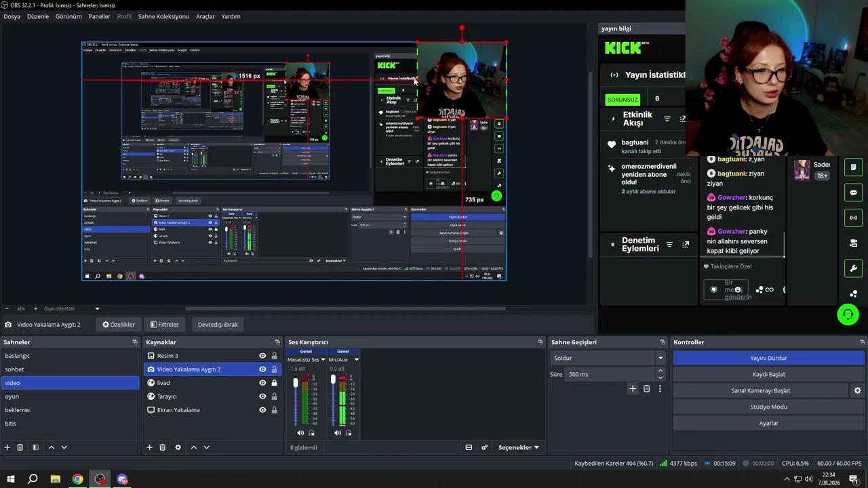Open the Görünüm menu
Image resolution: width=868 pixels, height=488 pixels.
tap(68, 16)
